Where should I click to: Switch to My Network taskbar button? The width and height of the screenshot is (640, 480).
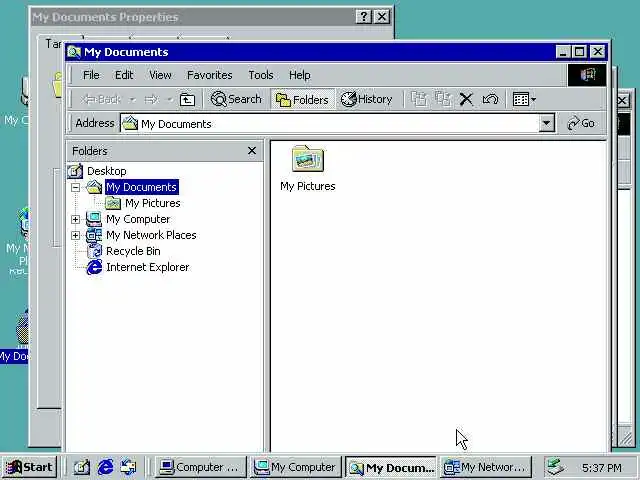486,467
